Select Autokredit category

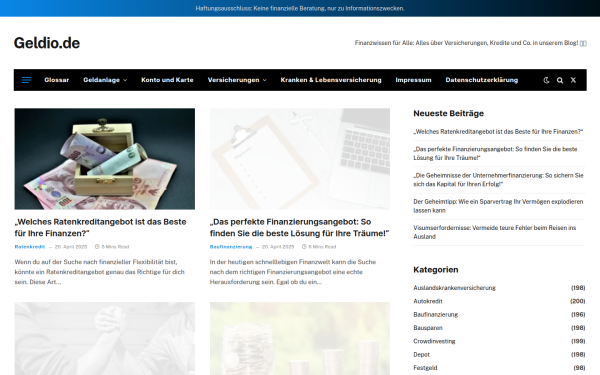(428, 301)
